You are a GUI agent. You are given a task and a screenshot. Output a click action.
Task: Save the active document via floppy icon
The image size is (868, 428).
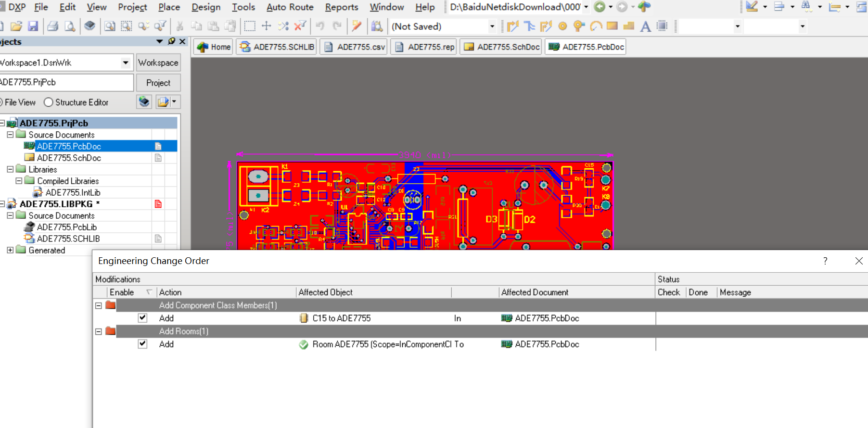33,26
